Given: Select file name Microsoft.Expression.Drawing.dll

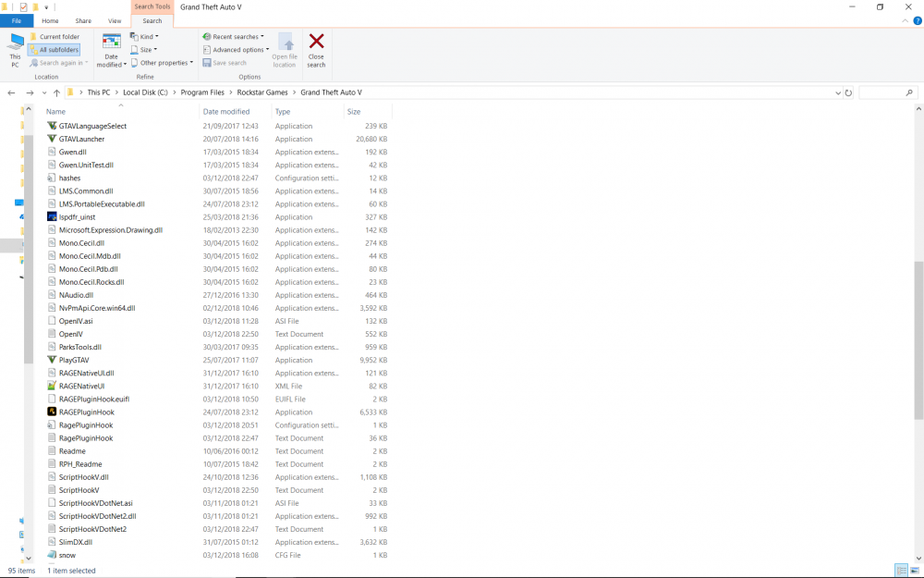Looking at the screenshot, I should [x=111, y=230].
